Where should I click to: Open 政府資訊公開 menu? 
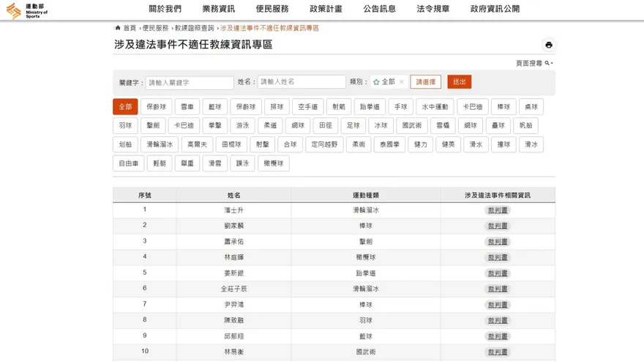495,9
